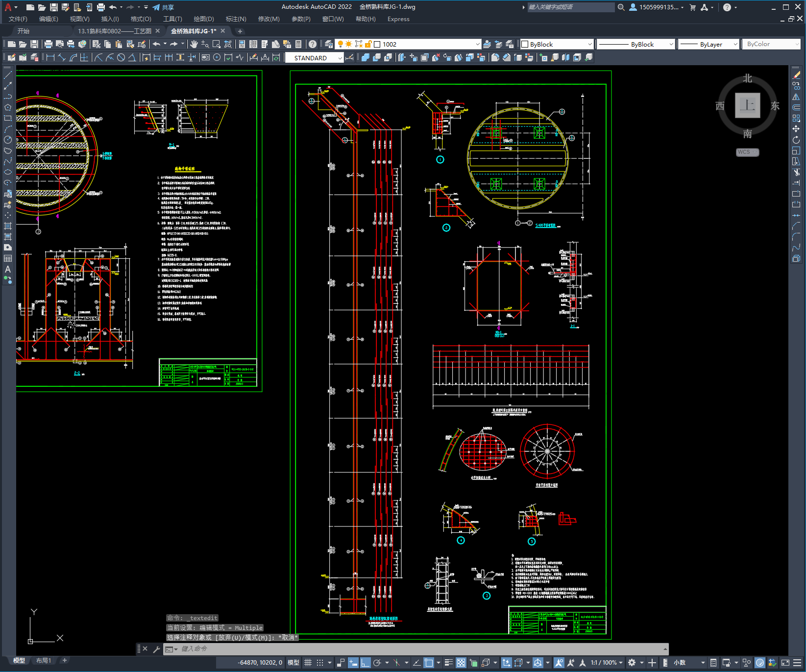Toggle lineweight display in status bar
Screen dimensions: 806x672
pyautogui.click(x=448, y=662)
